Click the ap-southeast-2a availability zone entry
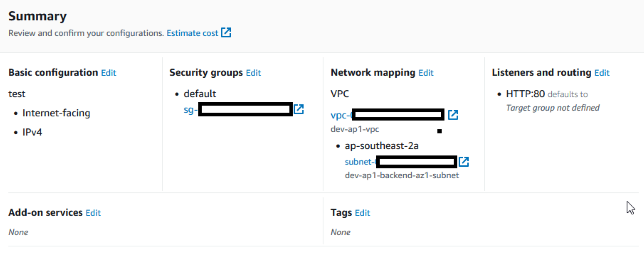 382,146
